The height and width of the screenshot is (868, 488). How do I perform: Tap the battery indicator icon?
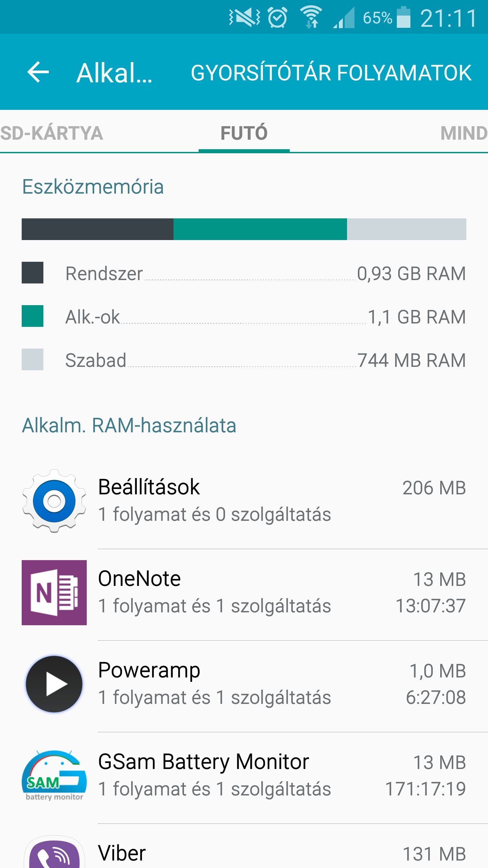[403, 17]
